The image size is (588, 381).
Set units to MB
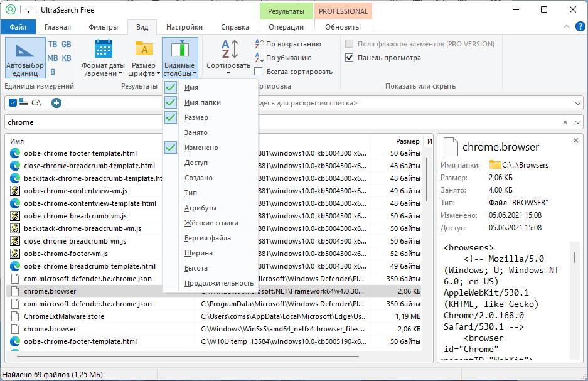(x=53, y=58)
